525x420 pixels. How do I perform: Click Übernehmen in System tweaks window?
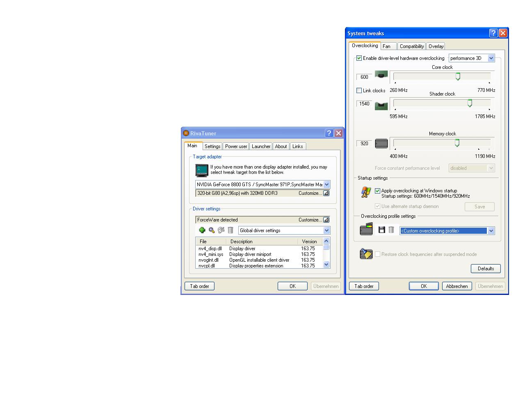pos(491,286)
